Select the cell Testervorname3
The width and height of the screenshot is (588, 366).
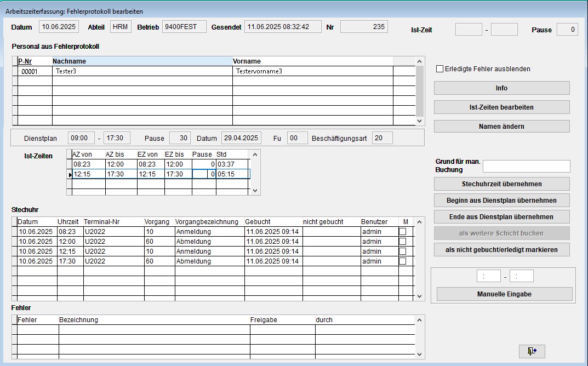(313, 71)
